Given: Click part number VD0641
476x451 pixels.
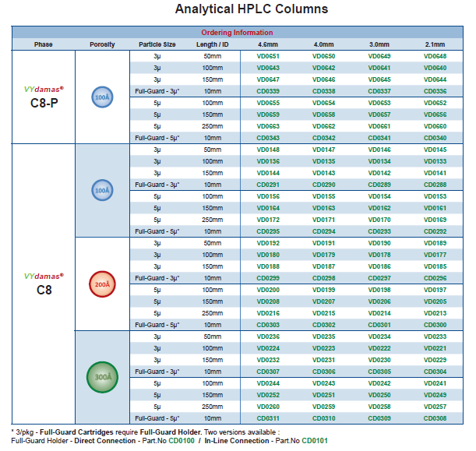Looking at the screenshot, I should [x=379, y=68].
